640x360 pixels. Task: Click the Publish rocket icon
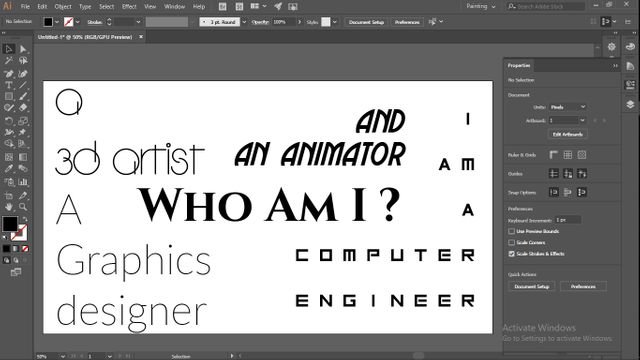pyautogui.click(x=278, y=6)
